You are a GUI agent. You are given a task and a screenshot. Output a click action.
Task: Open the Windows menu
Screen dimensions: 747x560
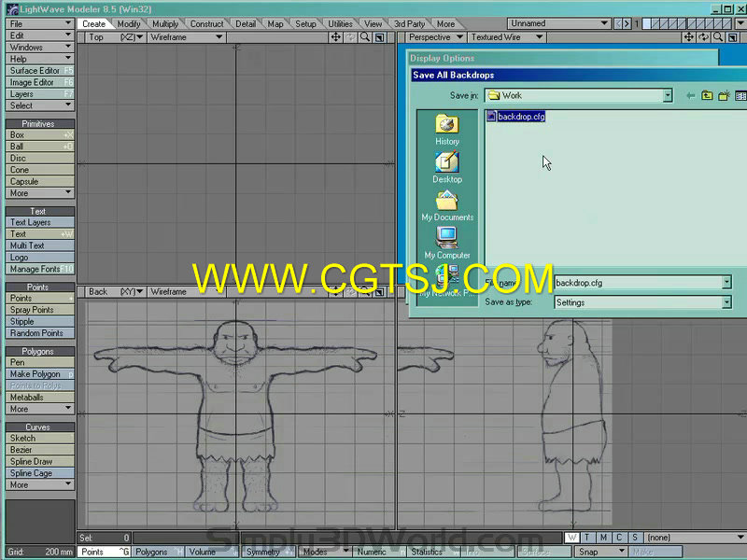pos(40,48)
